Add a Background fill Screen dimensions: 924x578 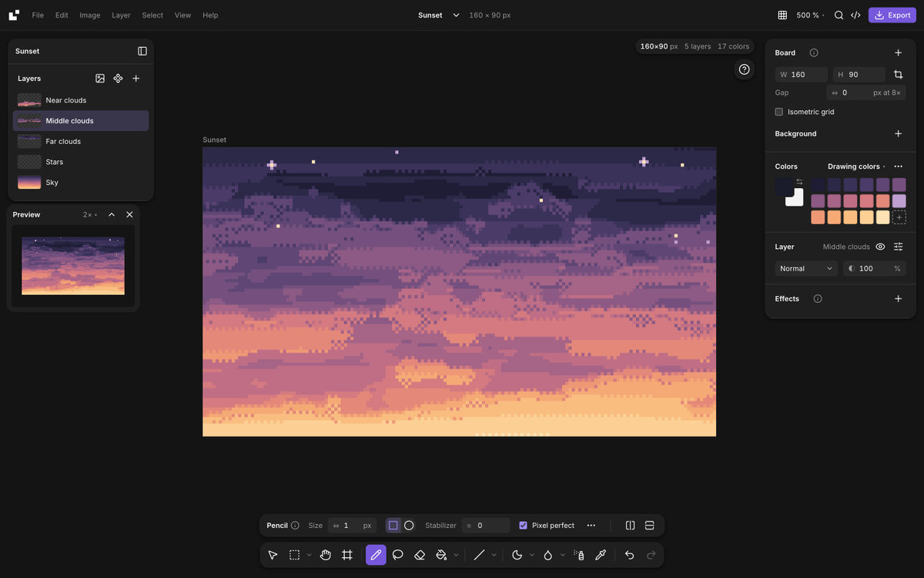898,133
